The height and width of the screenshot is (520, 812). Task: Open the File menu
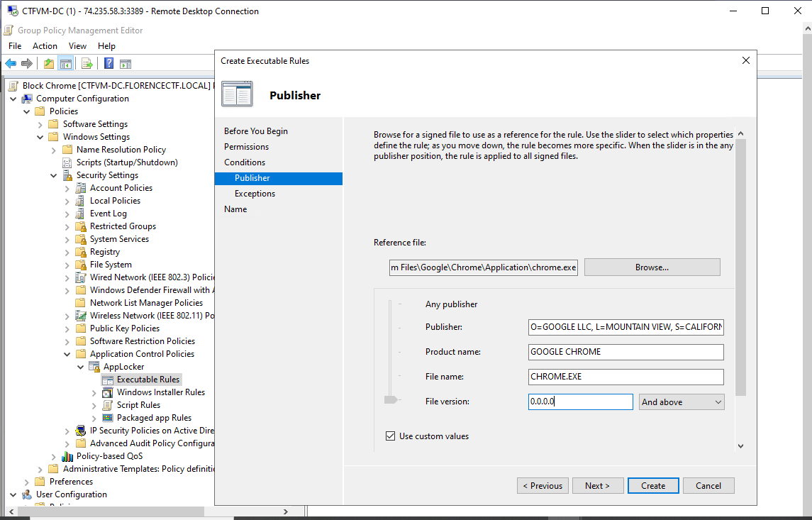(15, 46)
